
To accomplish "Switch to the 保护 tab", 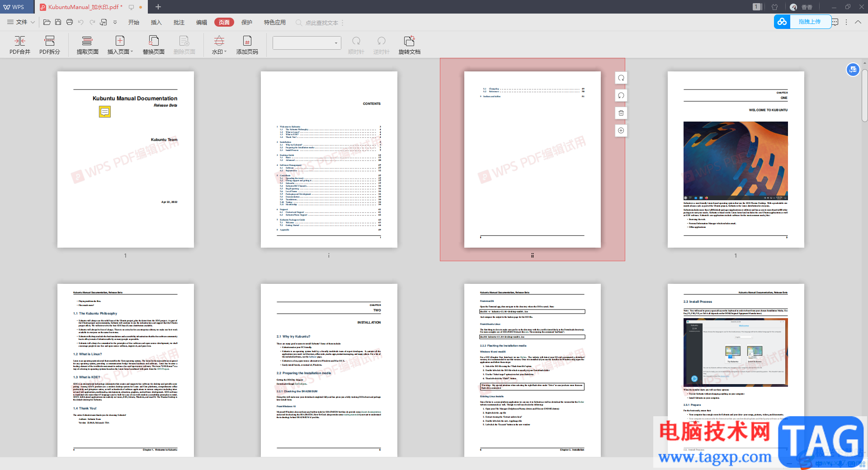I will pyautogui.click(x=247, y=22).
